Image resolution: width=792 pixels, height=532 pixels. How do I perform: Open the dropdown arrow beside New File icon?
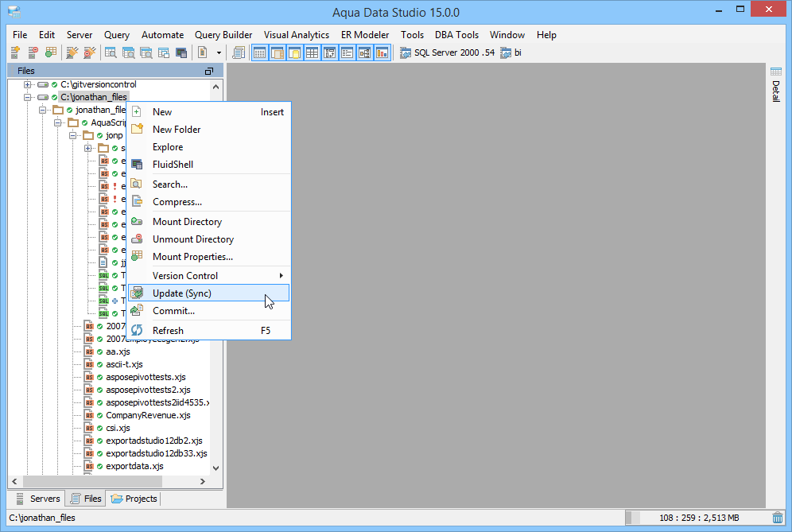pyautogui.click(x=219, y=52)
